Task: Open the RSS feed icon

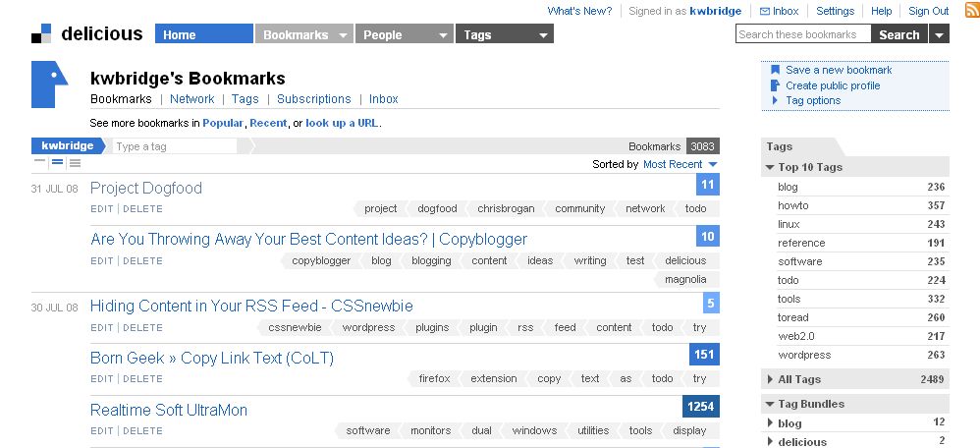Action: pos(972,11)
